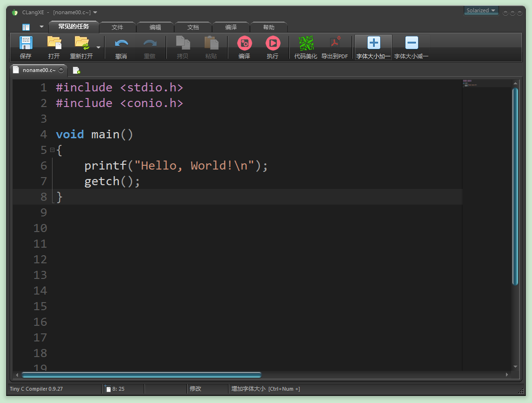The width and height of the screenshot is (532, 403).
Task: Increase font size with plus icon
Action: point(373,43)
